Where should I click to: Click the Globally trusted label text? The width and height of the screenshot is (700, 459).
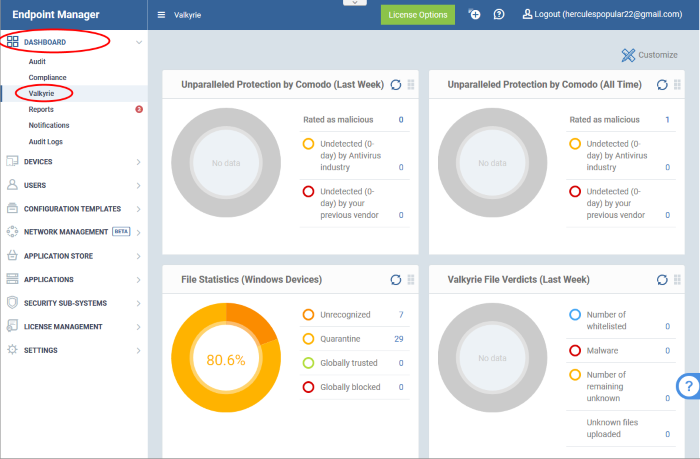349,363
